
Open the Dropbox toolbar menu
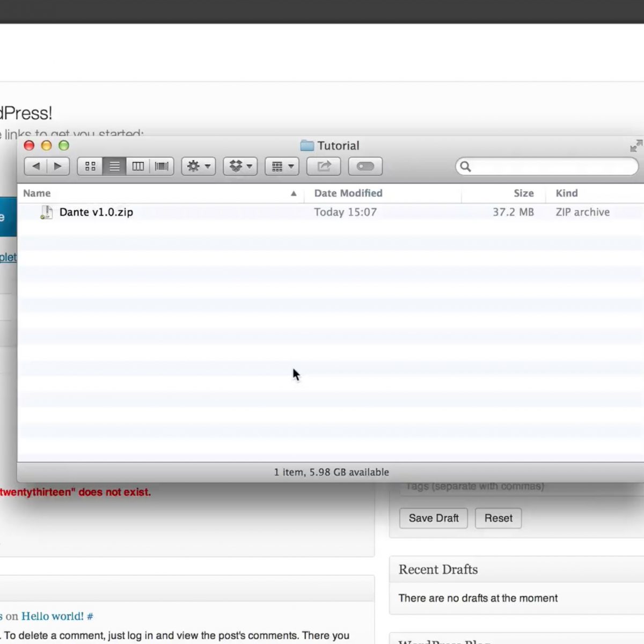[240, 166]
